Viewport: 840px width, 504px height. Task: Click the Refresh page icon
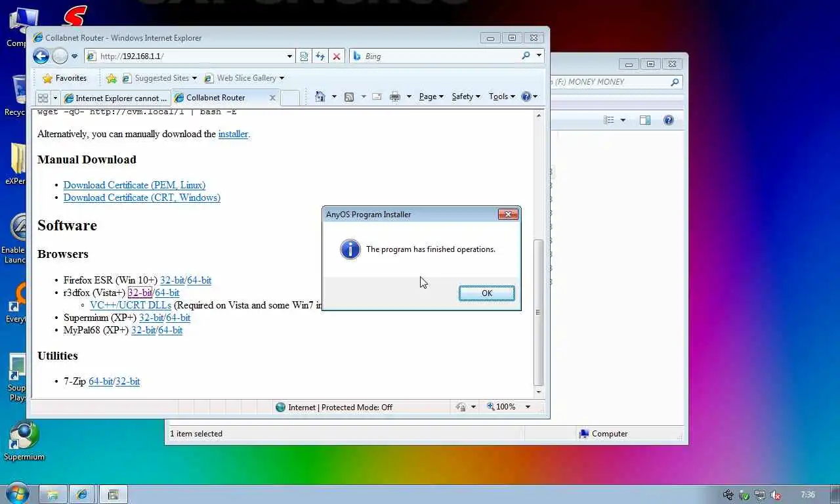pos(320,56)
